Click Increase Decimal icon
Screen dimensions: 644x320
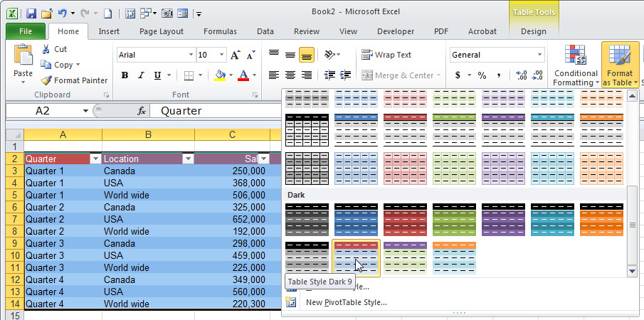522,75
